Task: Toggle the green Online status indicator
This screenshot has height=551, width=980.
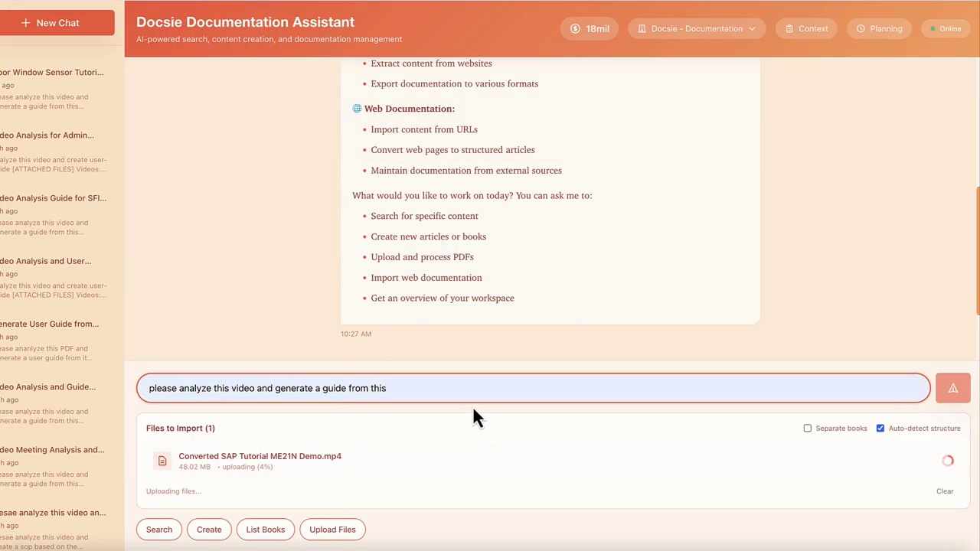Action: pyautogui.click(x=933, y=28)
